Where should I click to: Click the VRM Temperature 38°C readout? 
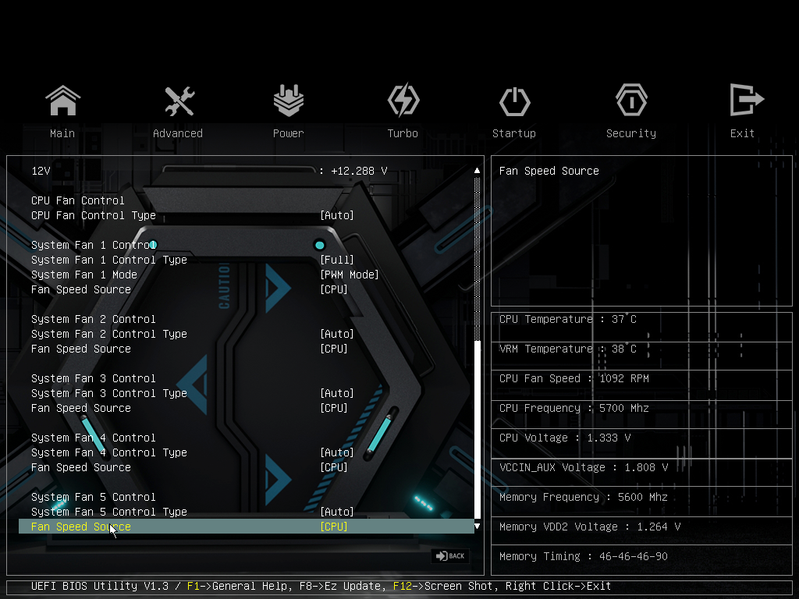[568, 349]
